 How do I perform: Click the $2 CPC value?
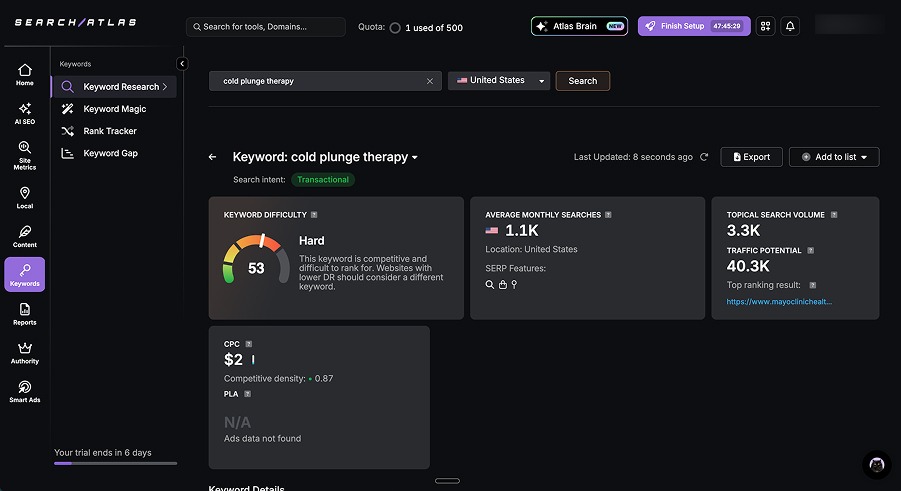pos(233,359)
